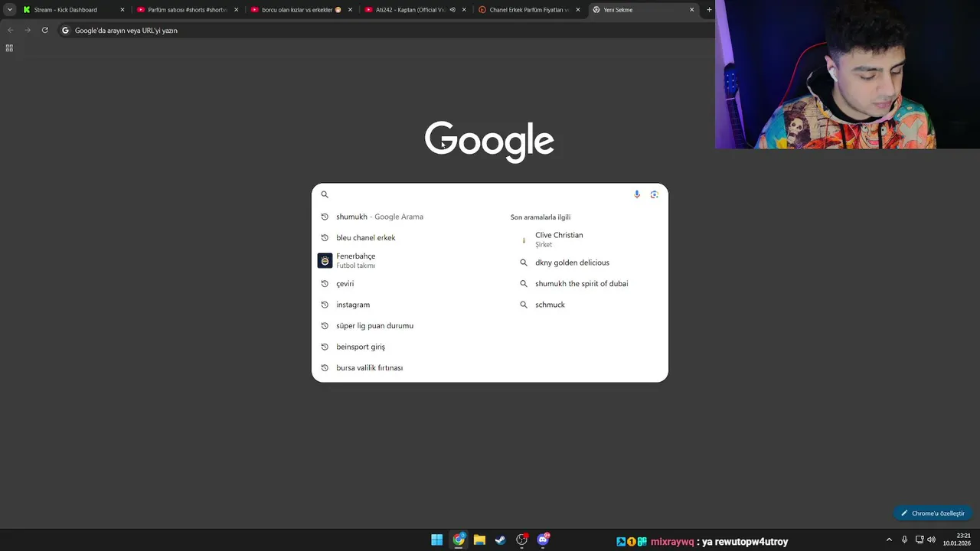Open File Explorer from taskbar
Image resolution: width=980 pixels, height=551 pixels.
pyautogui.click(x=479, y=540)
